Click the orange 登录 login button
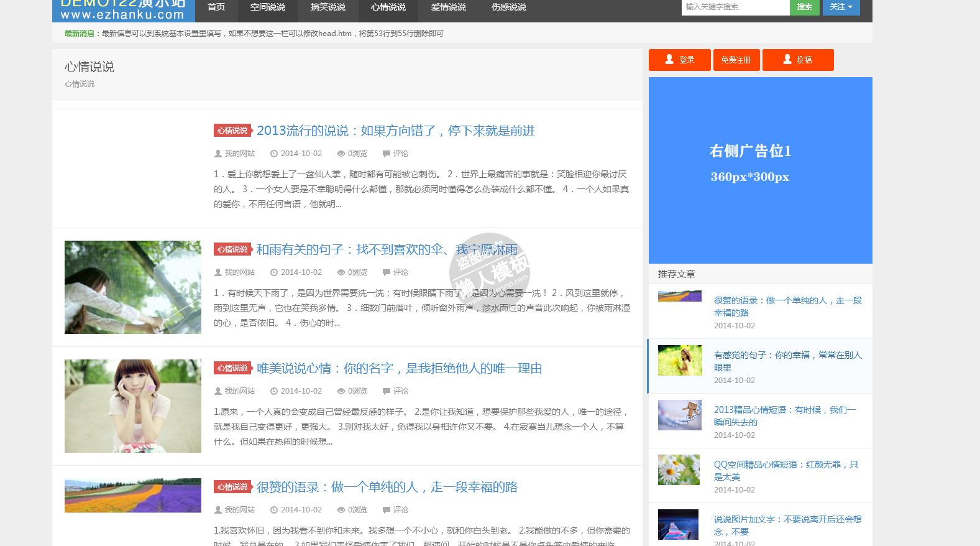Image resolution: width=980 pixels, height=546 pixels. coord(680,60)
